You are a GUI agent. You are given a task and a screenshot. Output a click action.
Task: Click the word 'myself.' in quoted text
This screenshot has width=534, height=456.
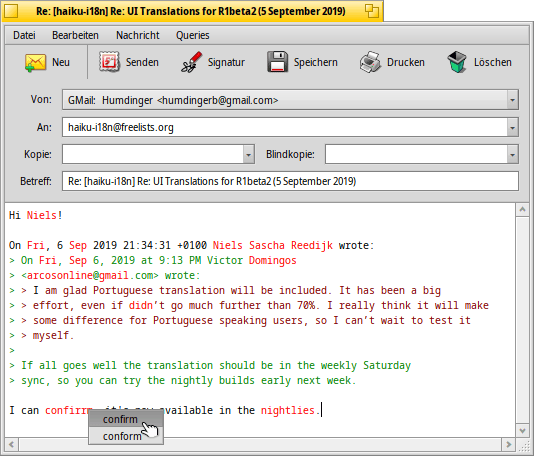53,335
